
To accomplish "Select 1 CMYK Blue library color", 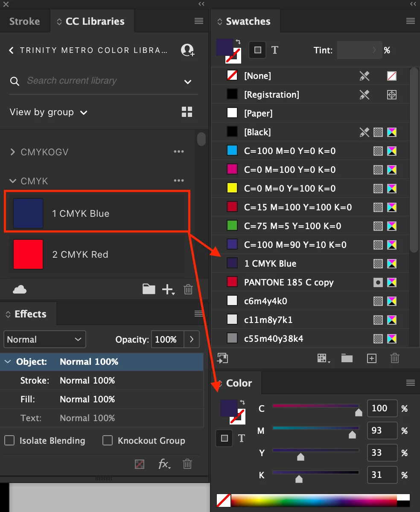I will coord(96,213).
